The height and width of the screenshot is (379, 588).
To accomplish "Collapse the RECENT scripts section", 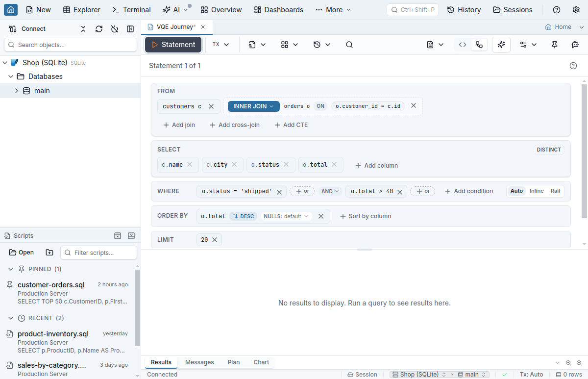I will click(x=11, y=318).
